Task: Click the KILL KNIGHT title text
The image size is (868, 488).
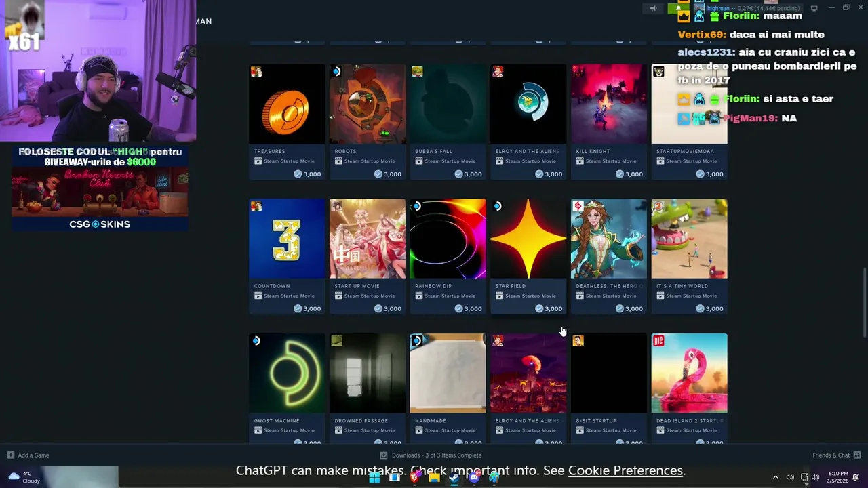Action: pyautogui.click(x=593, y=151)
